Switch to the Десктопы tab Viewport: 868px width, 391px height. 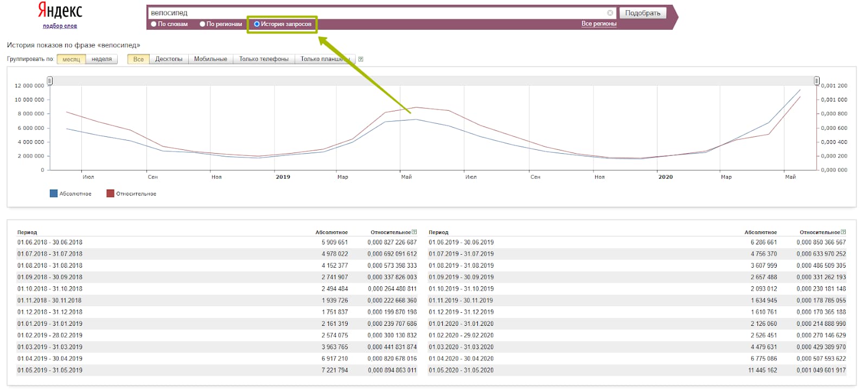click(x=169, y=59)
